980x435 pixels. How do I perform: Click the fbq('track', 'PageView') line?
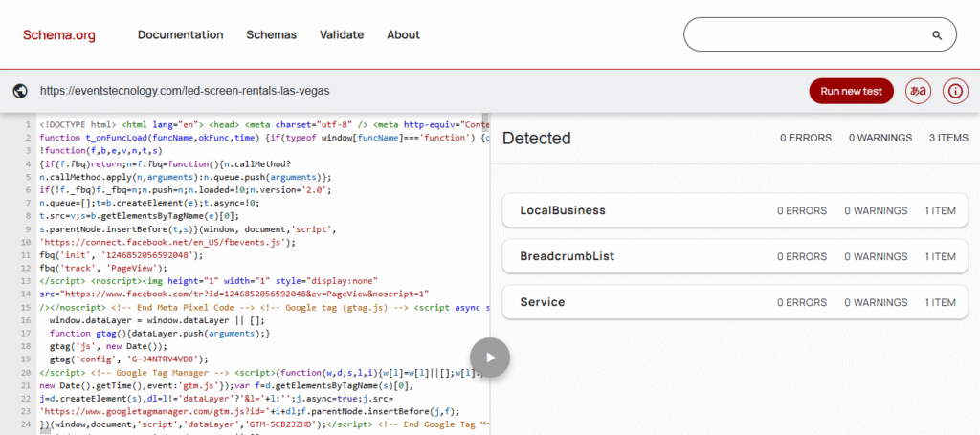103,269
